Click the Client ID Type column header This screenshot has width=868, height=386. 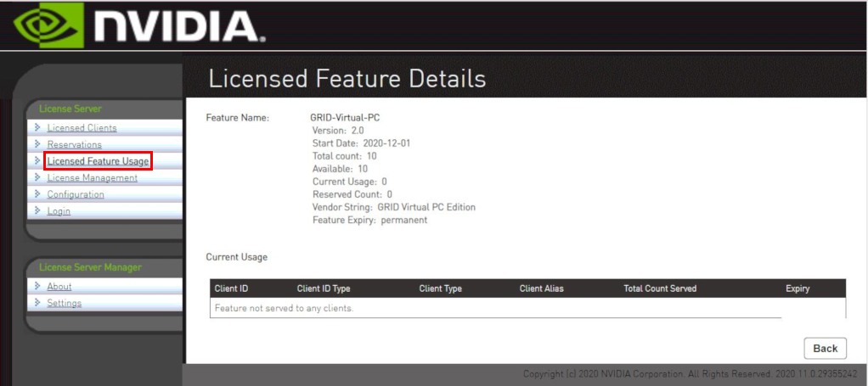click(323, 288)
